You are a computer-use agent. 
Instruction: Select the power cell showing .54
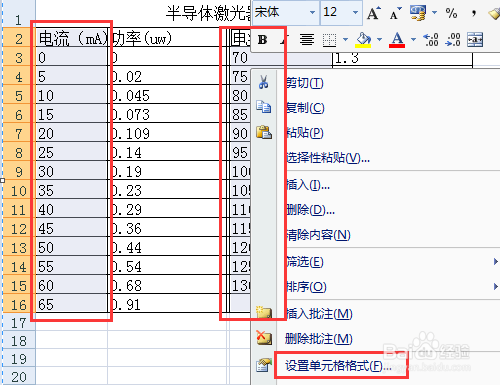pos(167,266)
